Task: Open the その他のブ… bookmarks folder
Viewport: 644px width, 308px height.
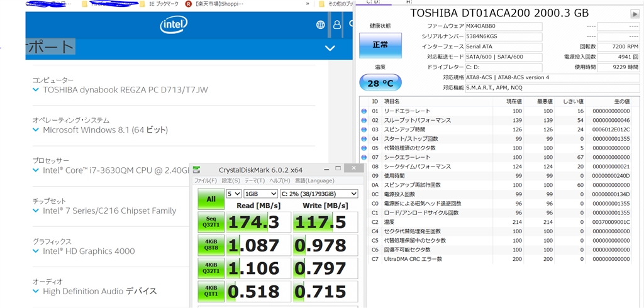Action: (336, 4)
